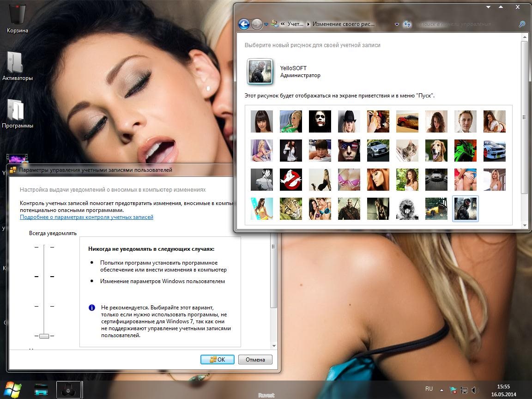Open the Windows Start menu orb
Image resolution: width=532 pixels, height=399 pixels.
point(12,389)
